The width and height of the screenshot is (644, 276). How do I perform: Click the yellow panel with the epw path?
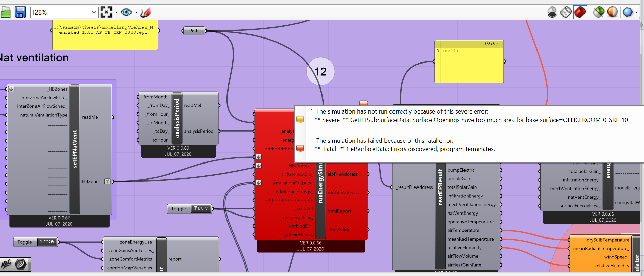[x=105, y=34]
